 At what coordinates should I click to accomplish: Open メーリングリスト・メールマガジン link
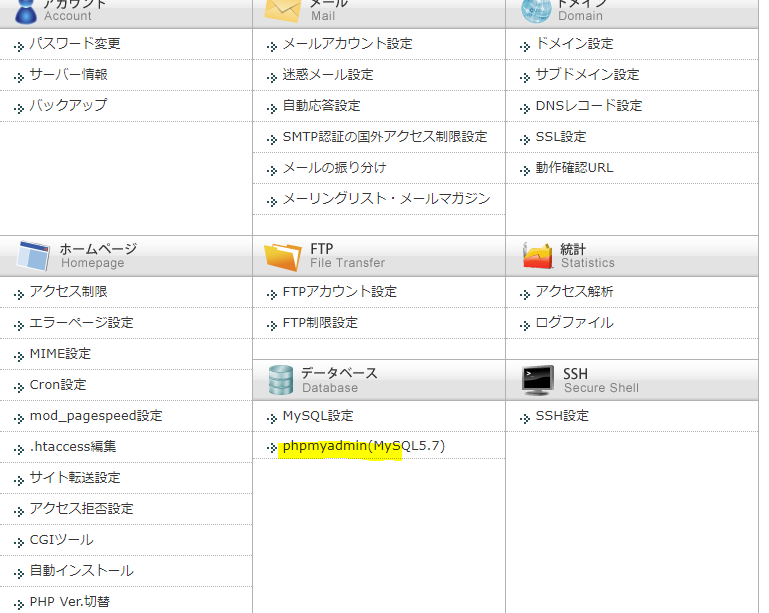(386, 199)
